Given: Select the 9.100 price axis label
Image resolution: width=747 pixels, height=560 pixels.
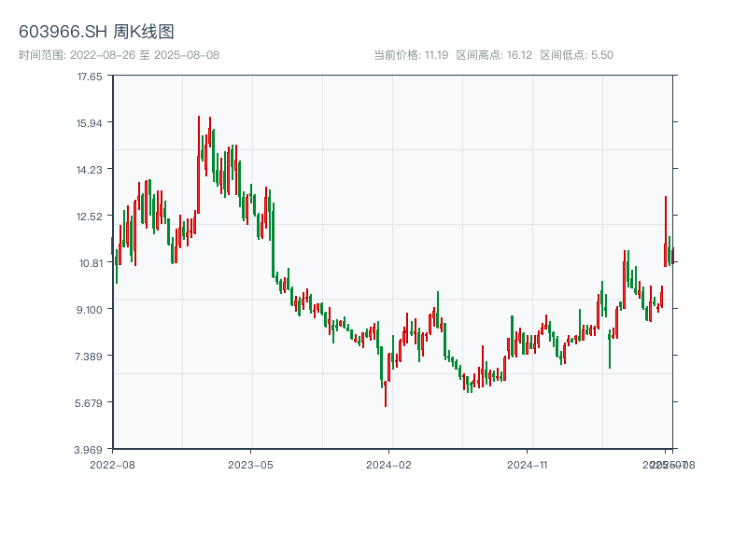Looking at the screenshot, I should click(x=90, y=310).
